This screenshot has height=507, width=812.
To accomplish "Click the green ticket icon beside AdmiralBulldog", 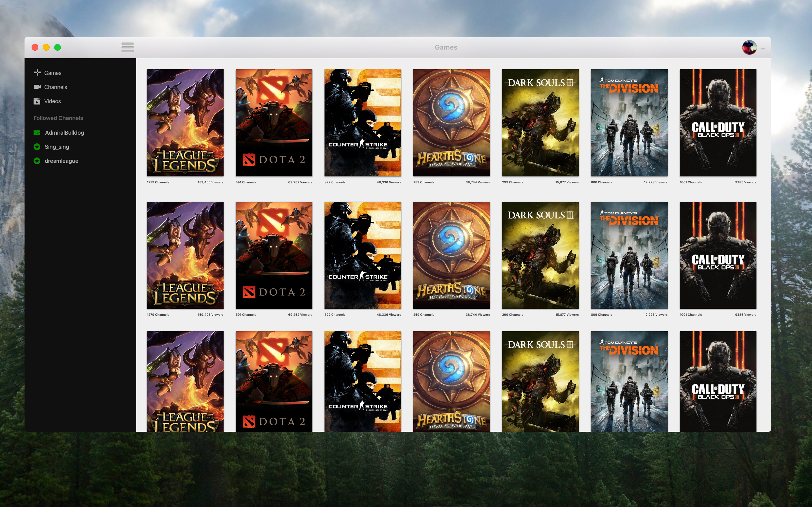I will [x=37, y=132].
